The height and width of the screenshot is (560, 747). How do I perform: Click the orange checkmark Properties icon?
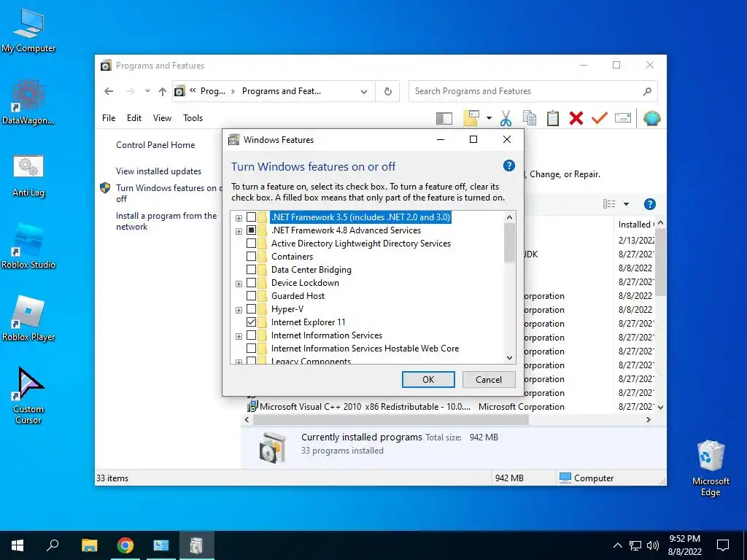coord(600,117)
